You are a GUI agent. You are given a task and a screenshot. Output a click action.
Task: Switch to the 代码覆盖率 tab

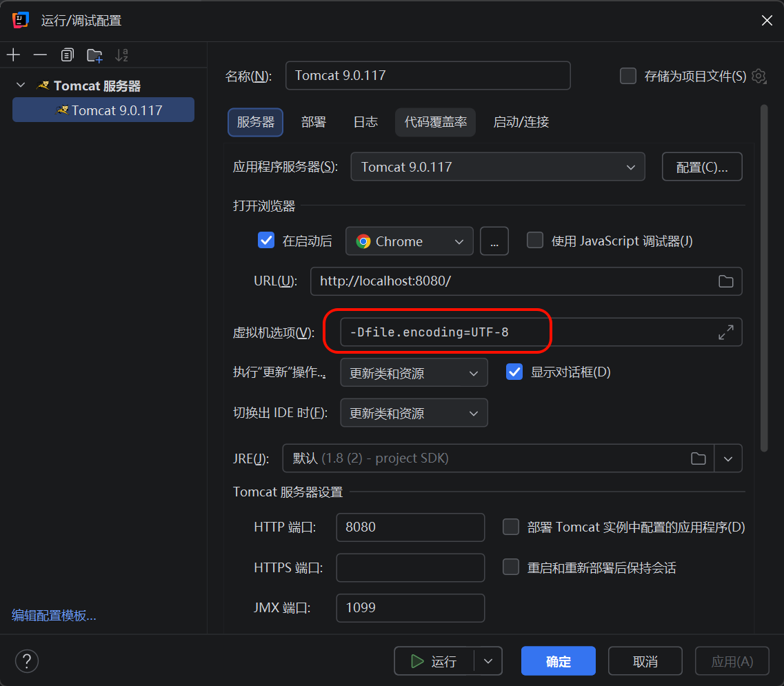tap(436, 123)
